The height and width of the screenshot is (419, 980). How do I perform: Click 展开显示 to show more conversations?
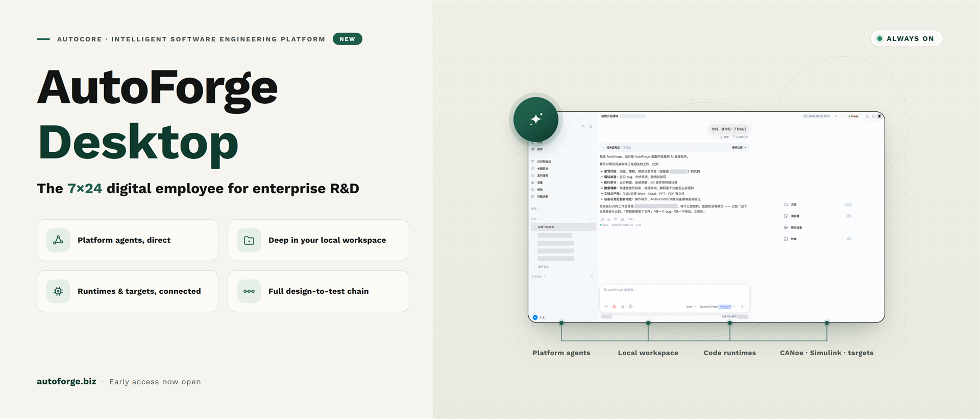click(x=544, y=267)
